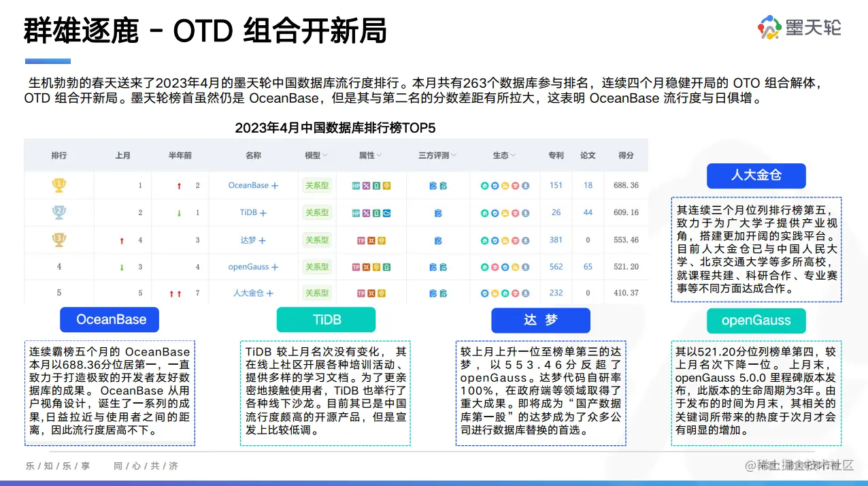Open the openGauss link in the table
Image resolution: width=868 pixels, height=486 pixels.
tap(248, 267)
